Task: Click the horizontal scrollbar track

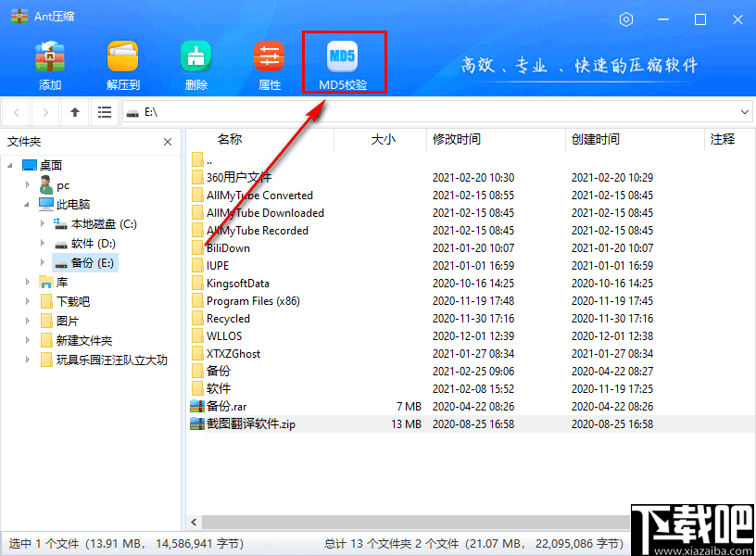Action: [x=416, y=523]
